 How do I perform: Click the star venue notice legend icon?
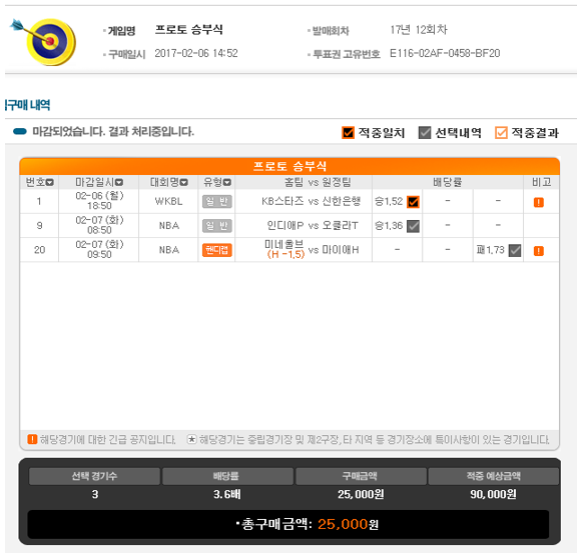[192, 439]
